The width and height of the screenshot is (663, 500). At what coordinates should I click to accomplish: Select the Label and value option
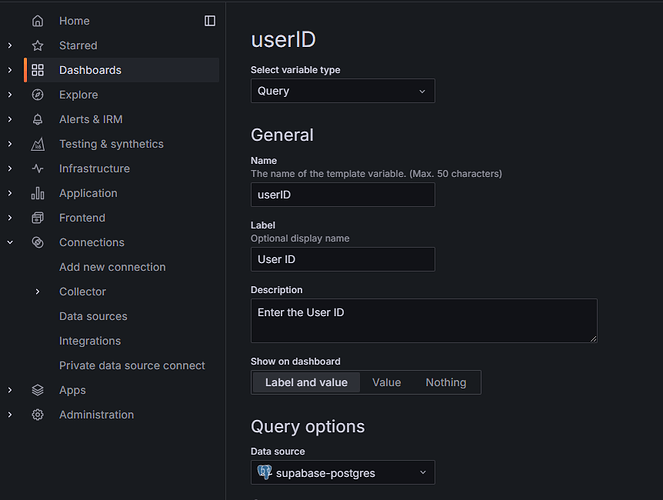tap(306, 382)
